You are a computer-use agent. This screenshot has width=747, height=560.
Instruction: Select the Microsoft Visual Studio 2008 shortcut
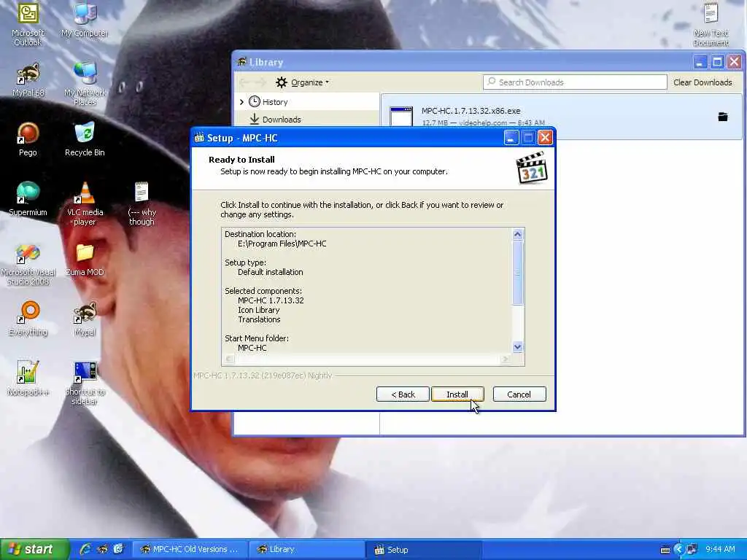coord(28,264)
